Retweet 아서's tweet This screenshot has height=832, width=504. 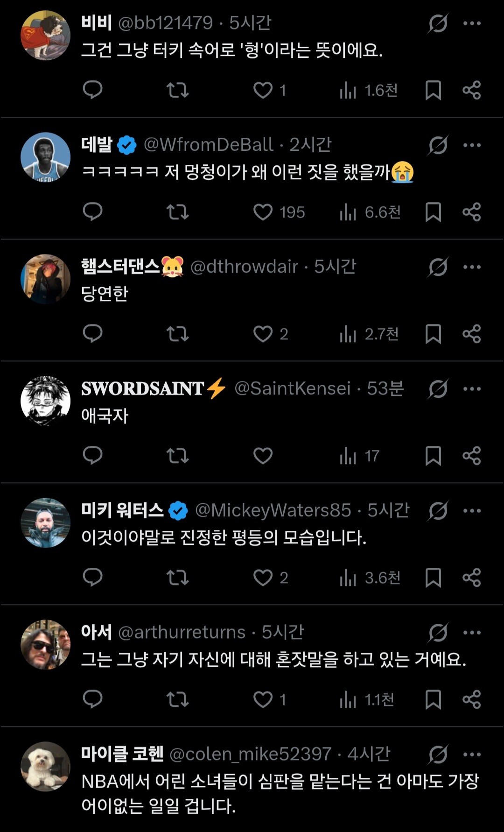coord(177,699)
